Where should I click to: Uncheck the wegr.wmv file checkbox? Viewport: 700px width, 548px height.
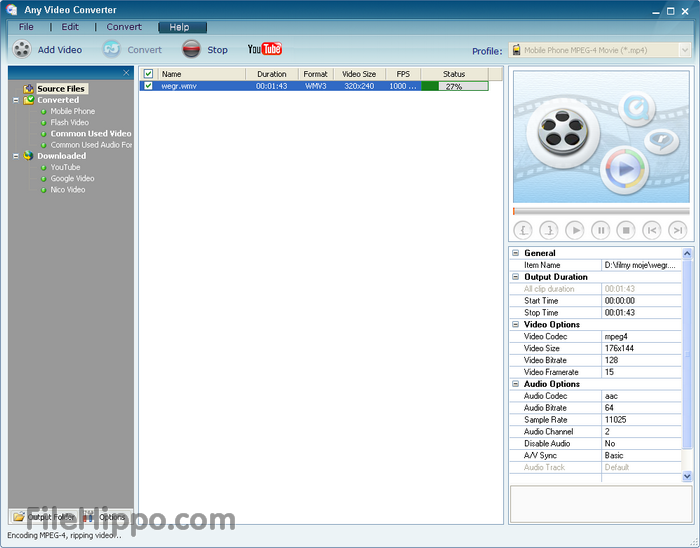coord(148,86)
